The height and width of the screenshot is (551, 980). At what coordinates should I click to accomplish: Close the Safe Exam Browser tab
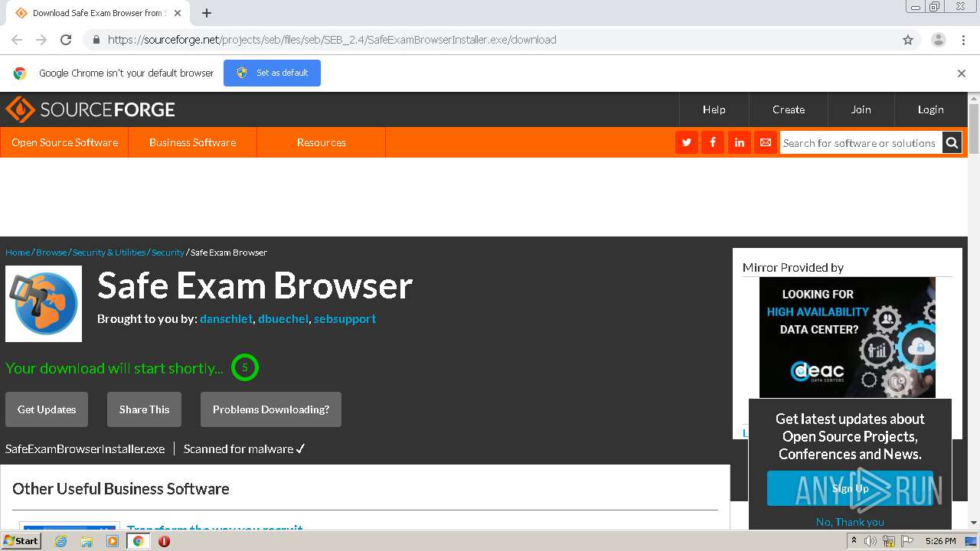(x=178, y=13)
